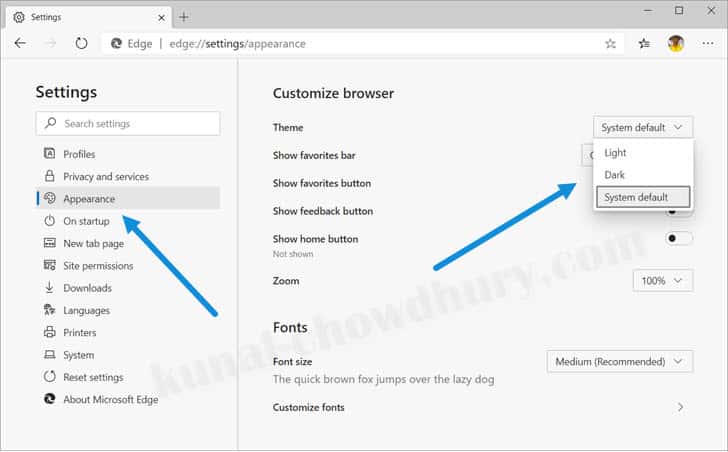Screen dimensions: 728x452
Task: Click the Reset settings icon
Action: (50, 376)
